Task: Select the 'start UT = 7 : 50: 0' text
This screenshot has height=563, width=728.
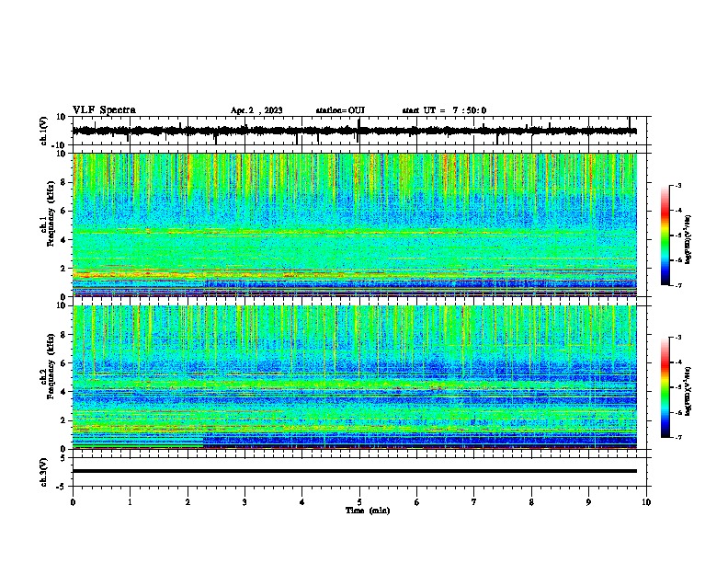Action: pos(444,110)
